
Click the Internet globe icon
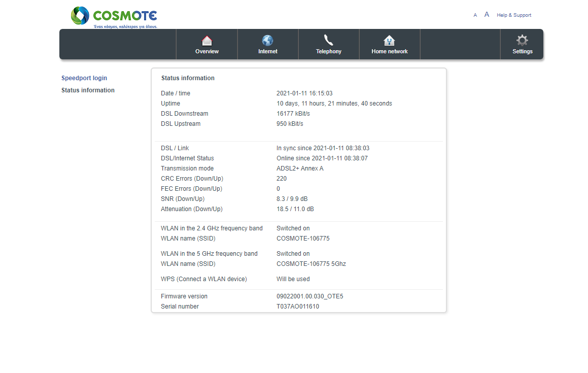tap(268, 41)
